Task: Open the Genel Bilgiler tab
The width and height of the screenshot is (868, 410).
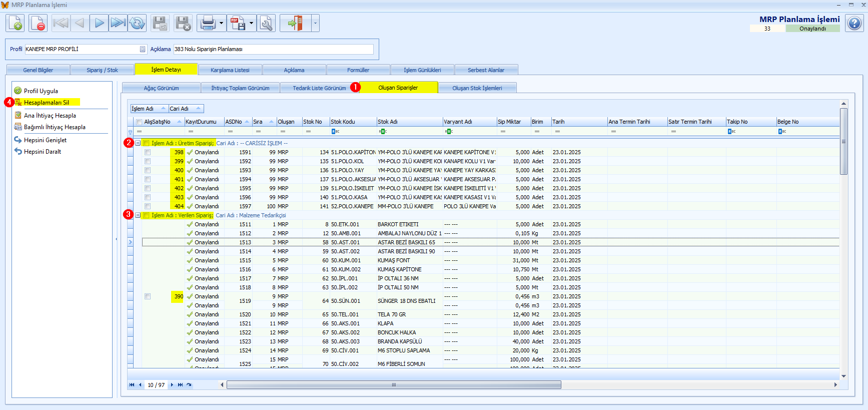Action: click(38, 70)
